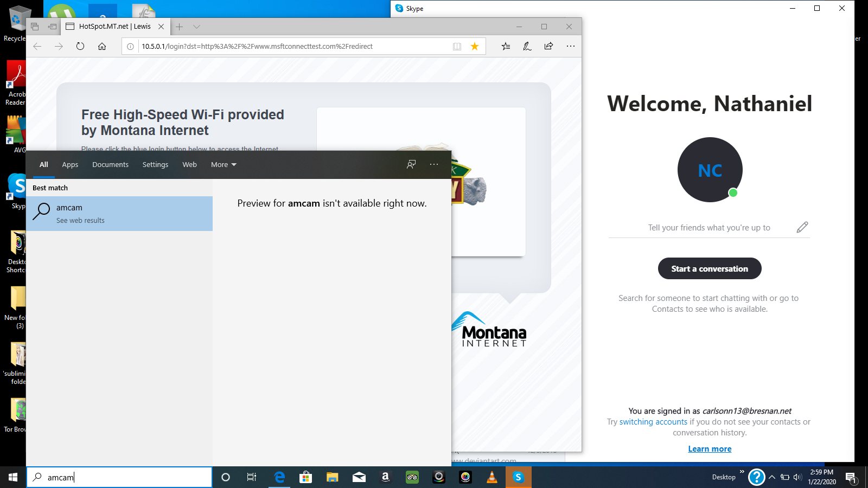Open the Edge tab preview chevron
868x488 pixels.
[x=196, y=27]
